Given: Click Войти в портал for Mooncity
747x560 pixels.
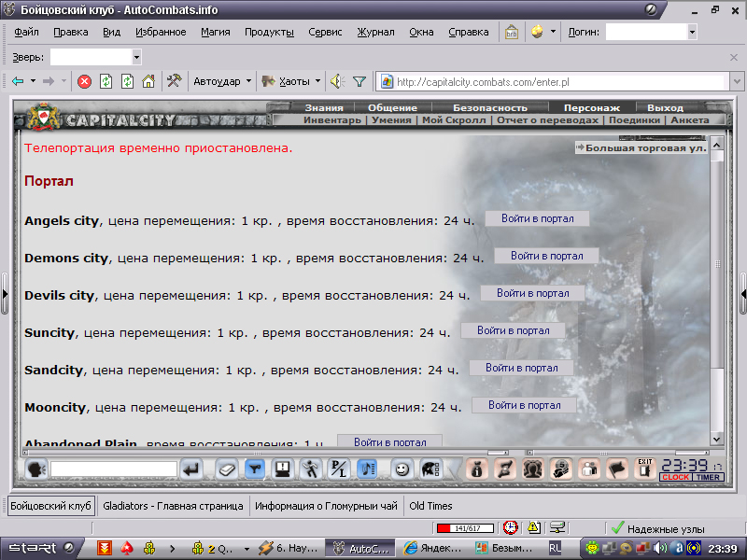Looking at the screenshot, I should [524, 405].
